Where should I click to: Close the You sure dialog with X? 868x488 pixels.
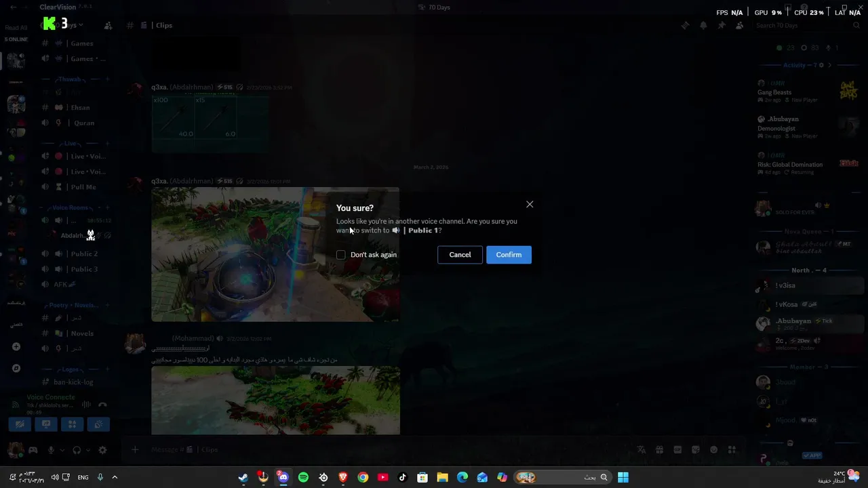[530, 204]
